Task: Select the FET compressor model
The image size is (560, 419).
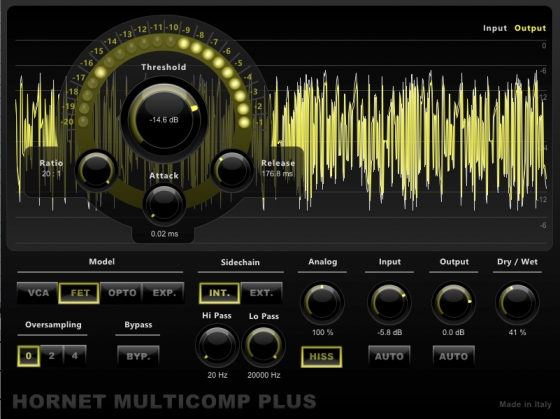Action: click(79, 293)
